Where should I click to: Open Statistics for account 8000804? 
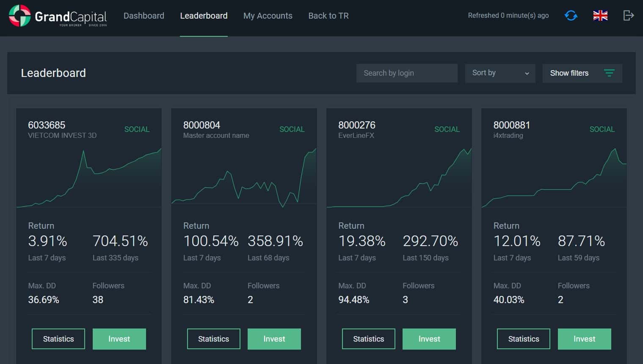(x=214, y=339)
